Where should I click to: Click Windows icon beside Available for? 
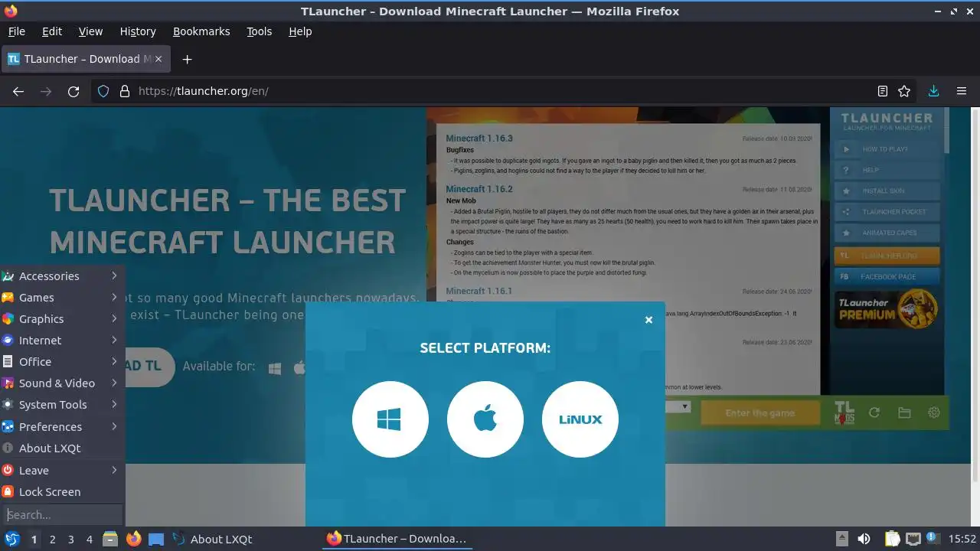coord(275,369)
